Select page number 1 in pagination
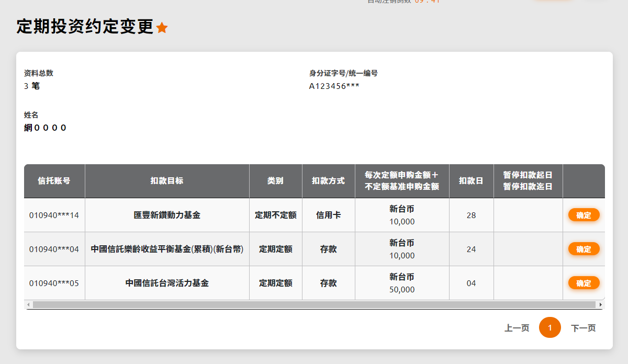This screenshot has width=628, height=364. click(549, 328)
